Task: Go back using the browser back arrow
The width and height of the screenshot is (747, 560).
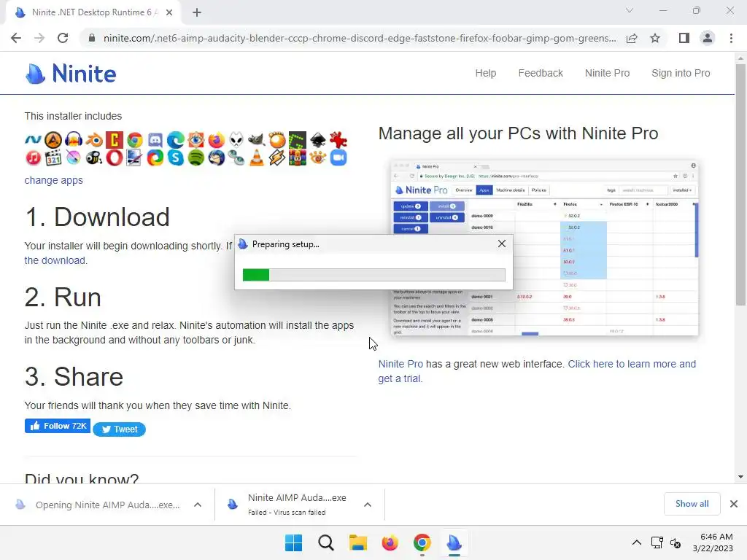Action: coord(16,38)
